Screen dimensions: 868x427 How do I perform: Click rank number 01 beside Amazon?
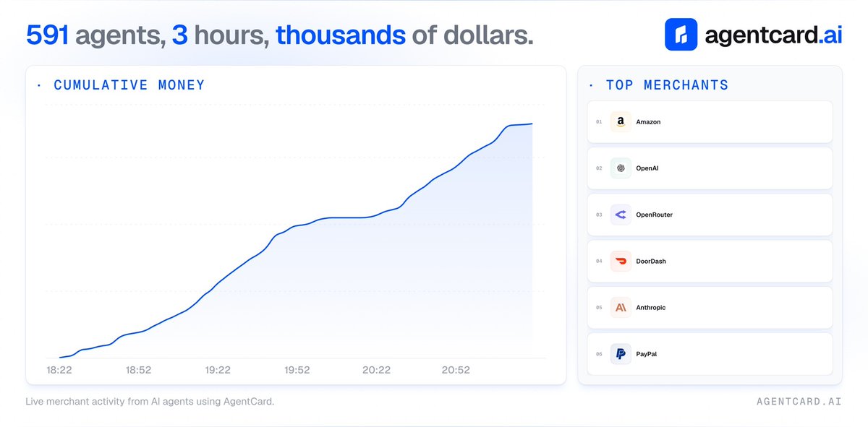[599, 122]
